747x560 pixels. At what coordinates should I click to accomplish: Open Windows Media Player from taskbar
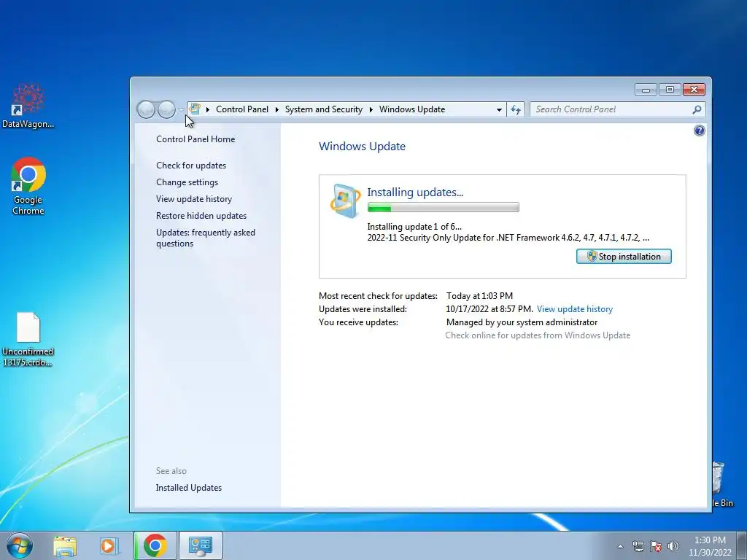109,545
